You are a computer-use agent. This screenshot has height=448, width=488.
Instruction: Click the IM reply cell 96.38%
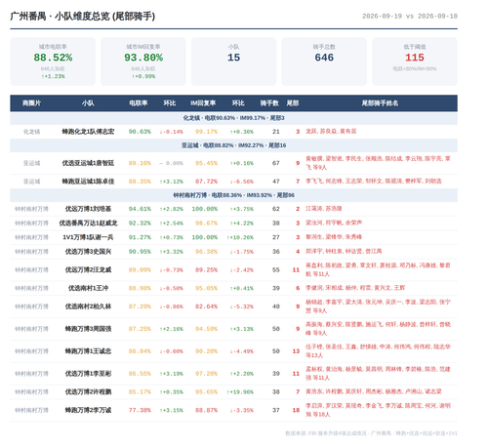(206, 252)
